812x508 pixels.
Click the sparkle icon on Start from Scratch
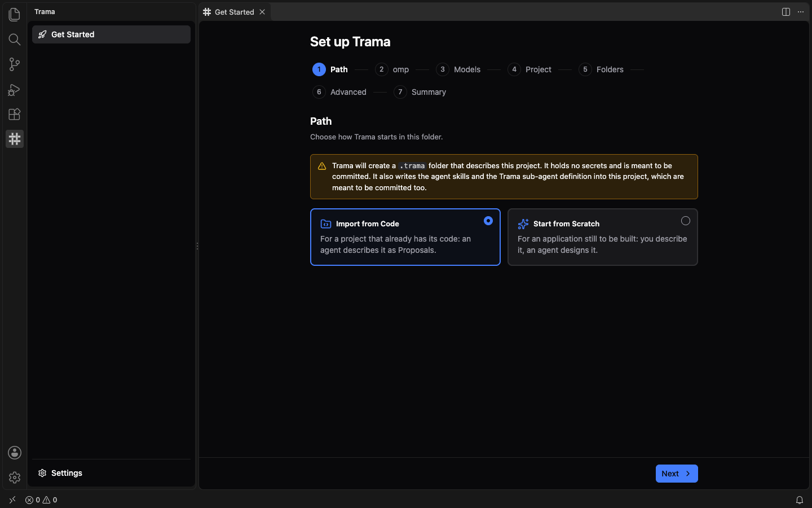523,224
